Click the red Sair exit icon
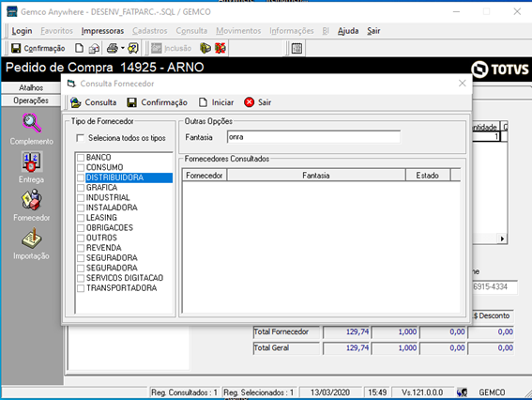Screen dimensions: 532x400 (x=249, y=102)
